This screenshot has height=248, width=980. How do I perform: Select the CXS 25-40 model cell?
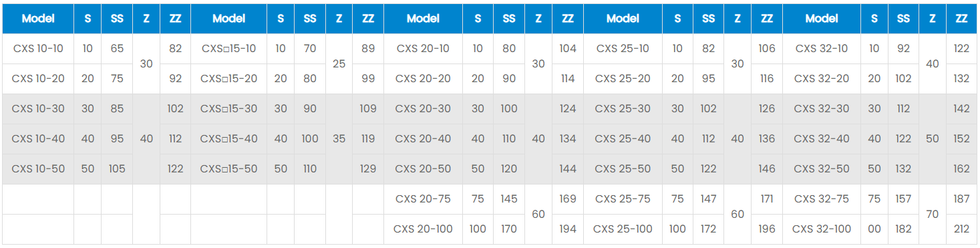623,139
